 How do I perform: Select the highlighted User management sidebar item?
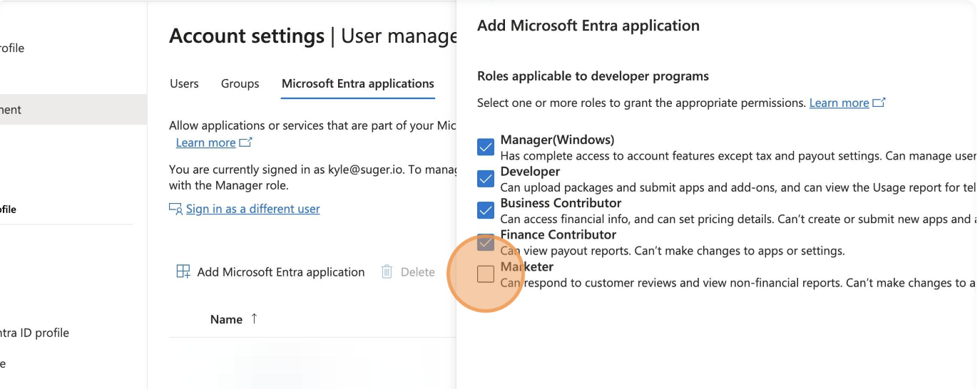pos(73,110)
